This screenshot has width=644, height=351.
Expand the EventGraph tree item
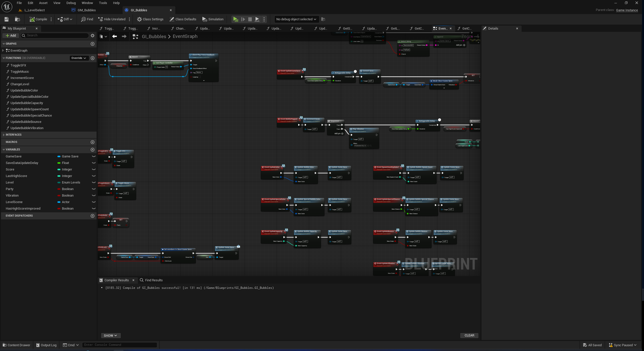(x=3, y=51)
